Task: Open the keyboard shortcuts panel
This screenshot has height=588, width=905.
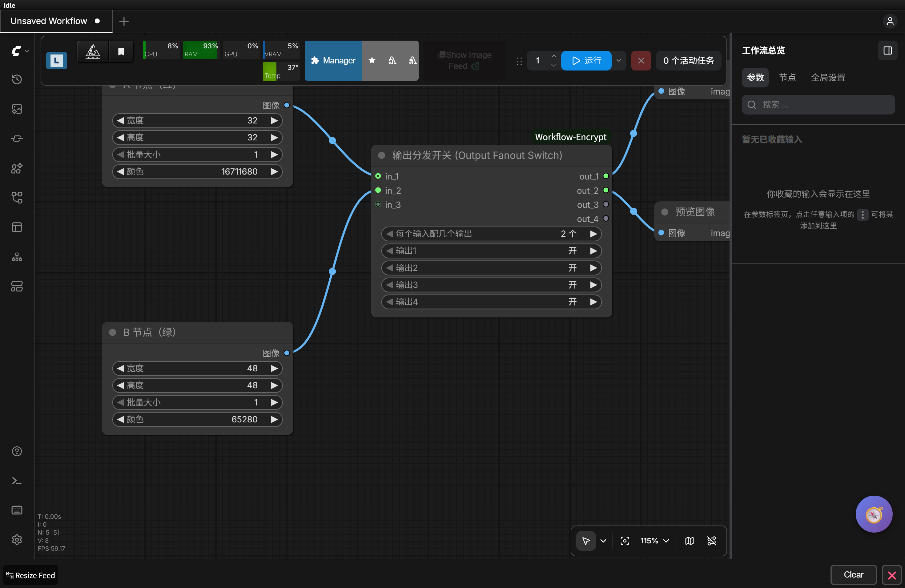Action: [17, 510]
